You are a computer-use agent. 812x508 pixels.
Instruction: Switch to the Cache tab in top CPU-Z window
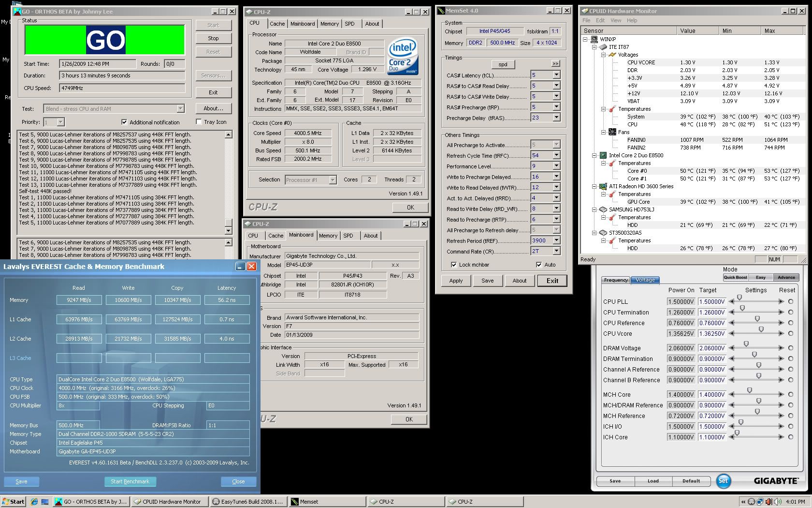tap(277, 24)
